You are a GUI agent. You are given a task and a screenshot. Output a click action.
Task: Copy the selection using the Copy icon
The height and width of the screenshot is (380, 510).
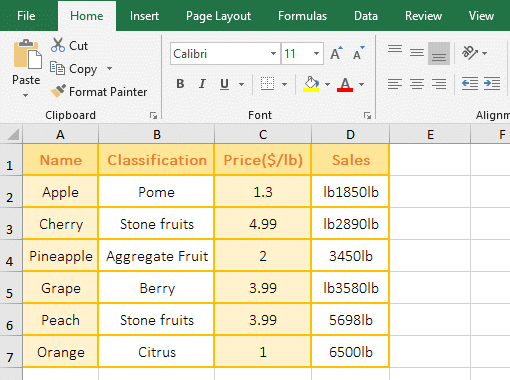click(x=57, y=68)
